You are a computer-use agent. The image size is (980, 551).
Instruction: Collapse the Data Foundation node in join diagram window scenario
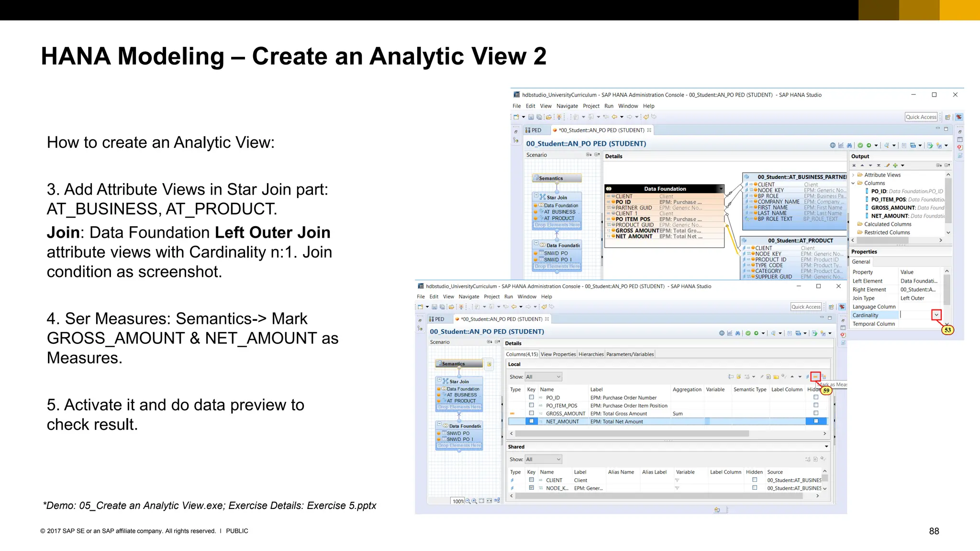pos(536,244)
